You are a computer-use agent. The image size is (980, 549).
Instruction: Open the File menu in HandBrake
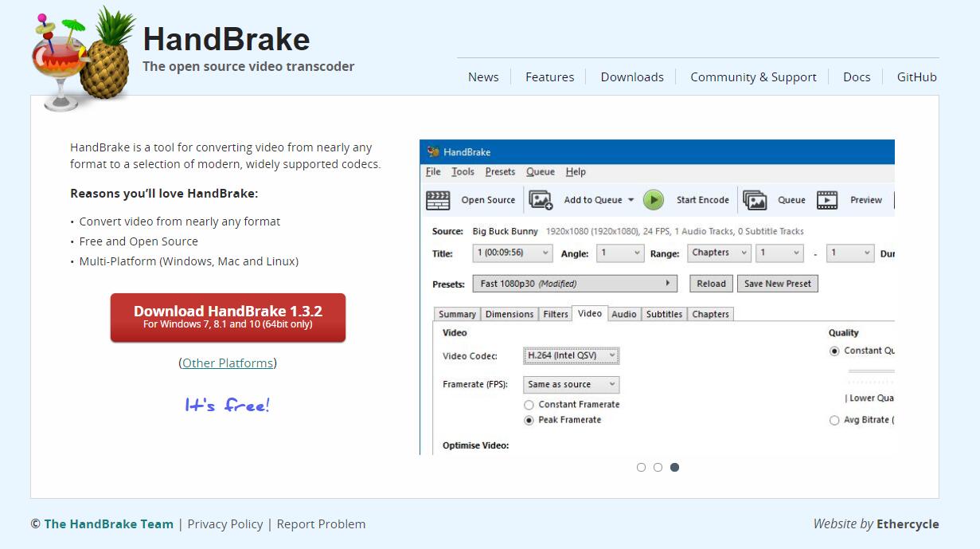click(433, 171)
